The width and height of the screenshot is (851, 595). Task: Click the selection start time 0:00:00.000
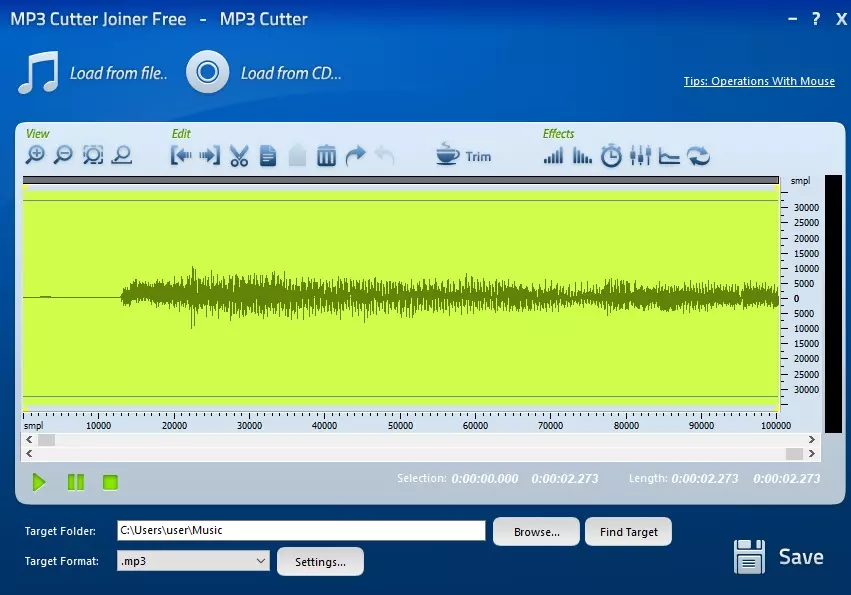pyautogui.click(x=485, y=479)
